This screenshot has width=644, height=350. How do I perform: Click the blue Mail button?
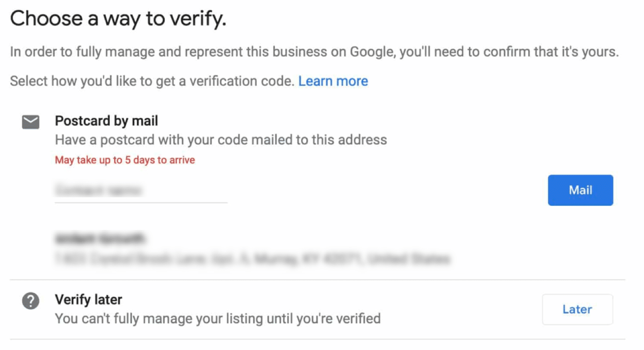(x=580, y=190)
